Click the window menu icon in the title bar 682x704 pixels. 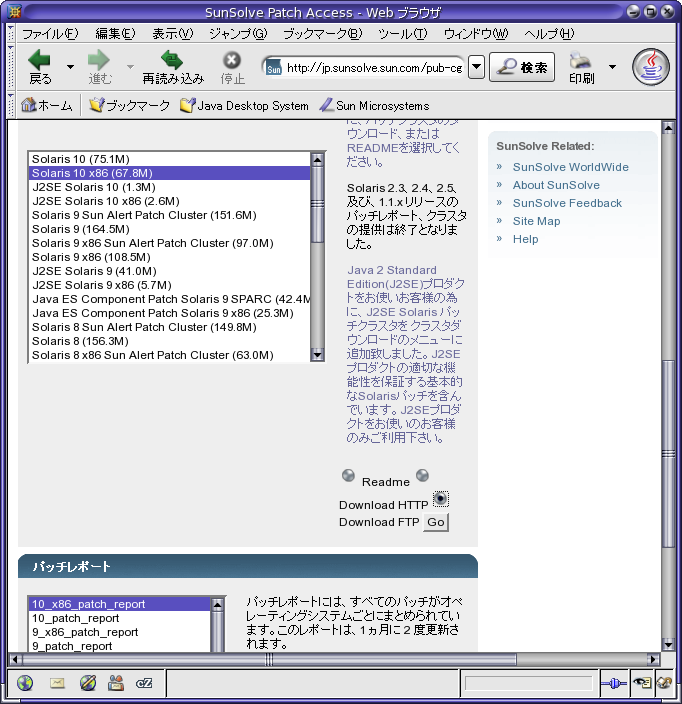click(x=15, y=11)
